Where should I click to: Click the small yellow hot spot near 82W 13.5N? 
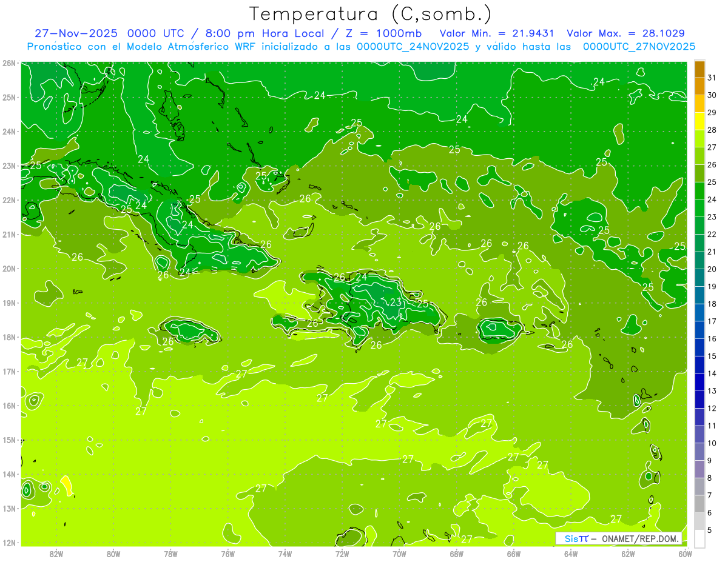(x=67, y=485)
